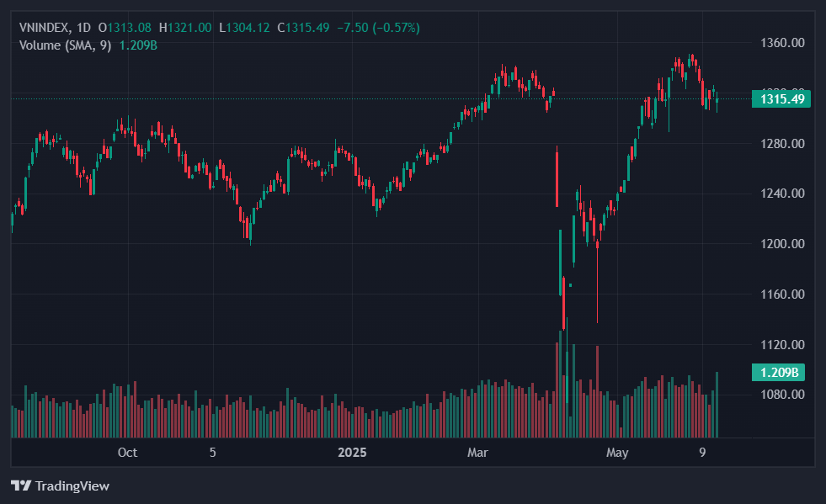
Task: Click the green 1315.49 price tag
Action: (782, 99)
